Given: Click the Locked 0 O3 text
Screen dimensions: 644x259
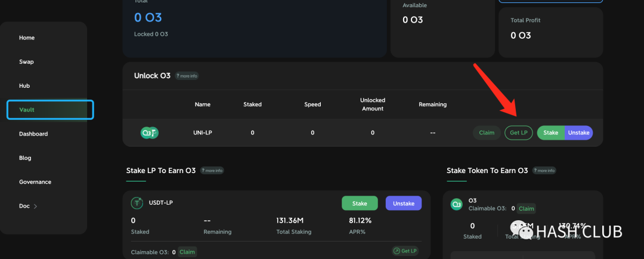Looking at the screenshot, I should pos(151,34).
